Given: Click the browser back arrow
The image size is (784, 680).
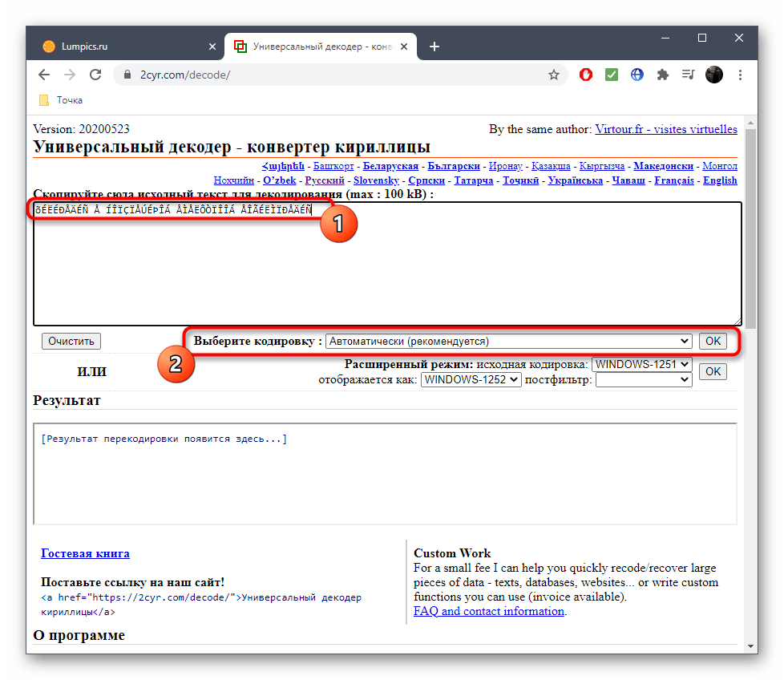Looking at the screenshot, I should point(44,75).
